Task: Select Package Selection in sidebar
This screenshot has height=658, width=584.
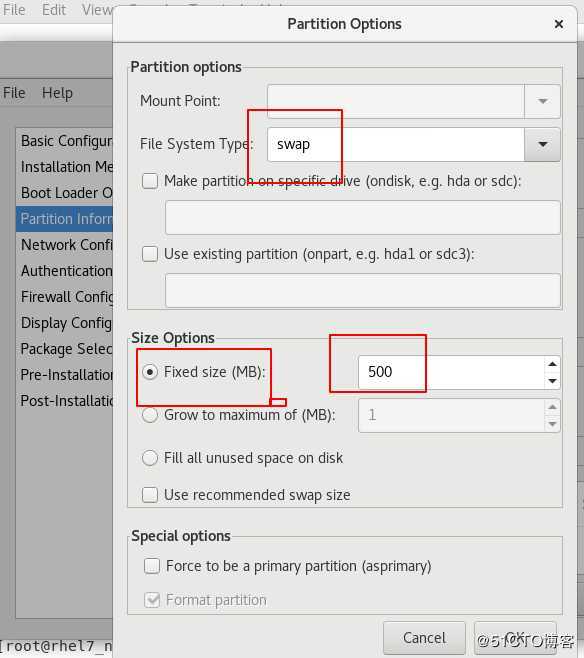Action: click(x=65, y=349)
